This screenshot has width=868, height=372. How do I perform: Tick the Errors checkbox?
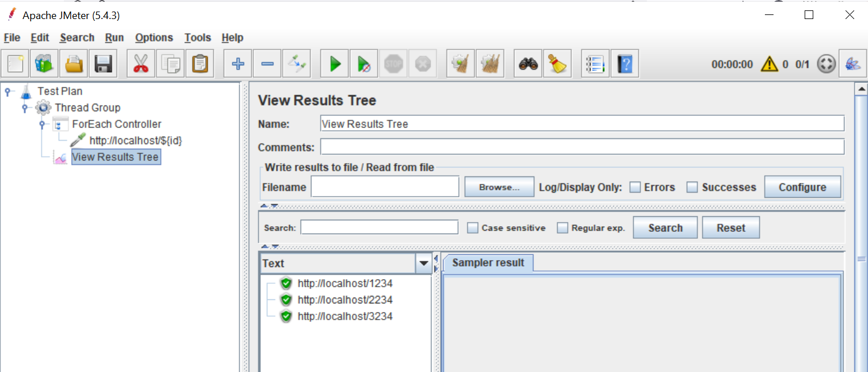[x=635, y=187]
